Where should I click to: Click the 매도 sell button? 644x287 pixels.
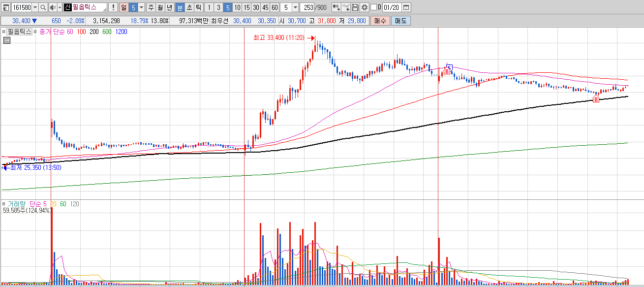click(x=401, y=21)
